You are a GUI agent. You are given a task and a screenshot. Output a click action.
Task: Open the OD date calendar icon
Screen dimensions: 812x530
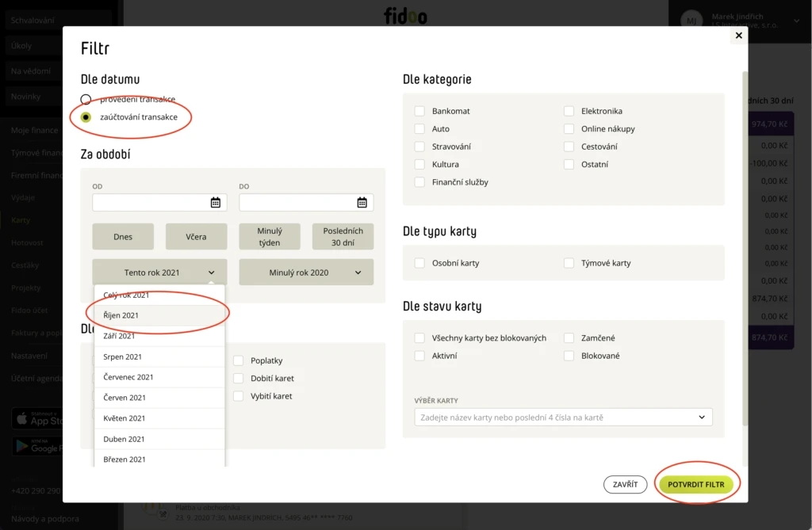click(x=216, y=202)
